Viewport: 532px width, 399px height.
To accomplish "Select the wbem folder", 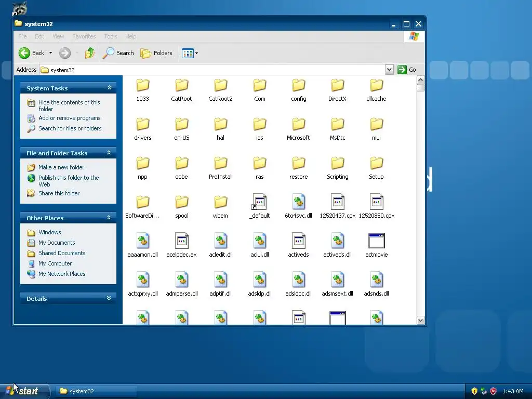I will click(220, 207).
